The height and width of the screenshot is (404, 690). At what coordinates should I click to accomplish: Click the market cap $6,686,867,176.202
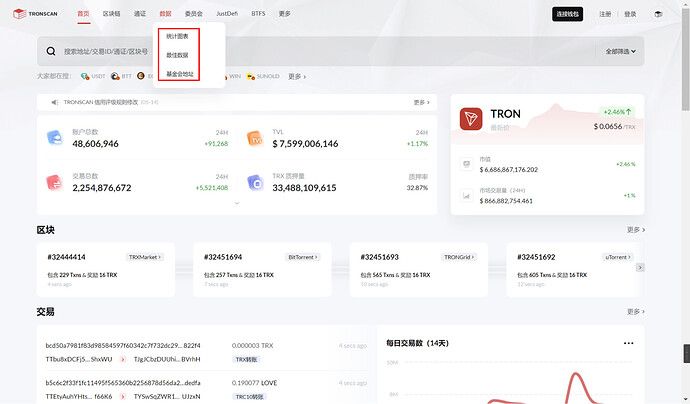click(x=509, y=169)
